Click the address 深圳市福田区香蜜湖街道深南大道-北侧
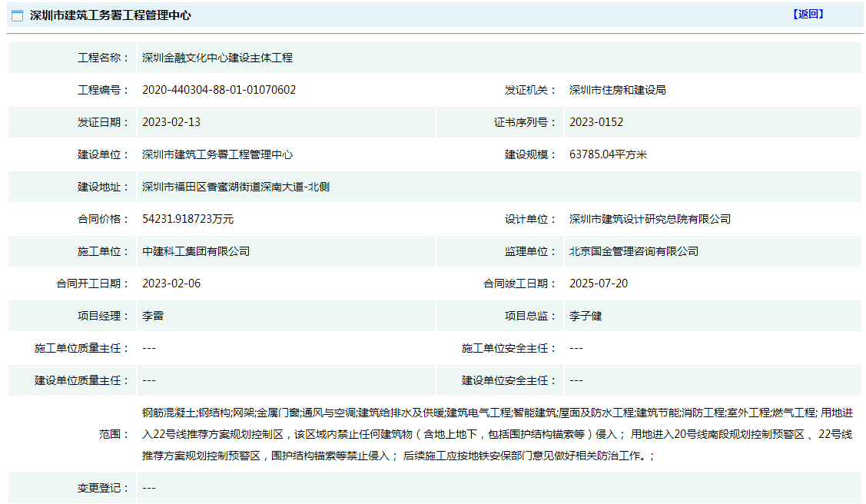The height and width of the screenshot is (504, 866). click(236, 187)
